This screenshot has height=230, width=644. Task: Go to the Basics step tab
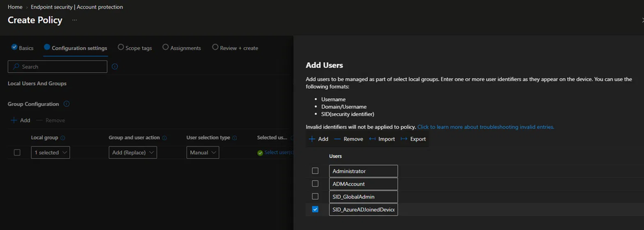point(23,48)
